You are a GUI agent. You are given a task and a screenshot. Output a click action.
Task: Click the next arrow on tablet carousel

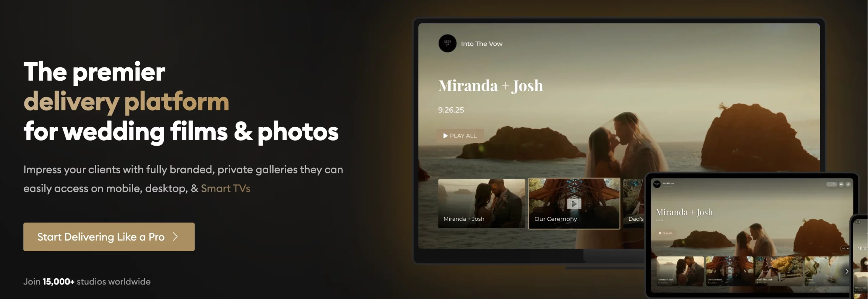coord(847,271)
